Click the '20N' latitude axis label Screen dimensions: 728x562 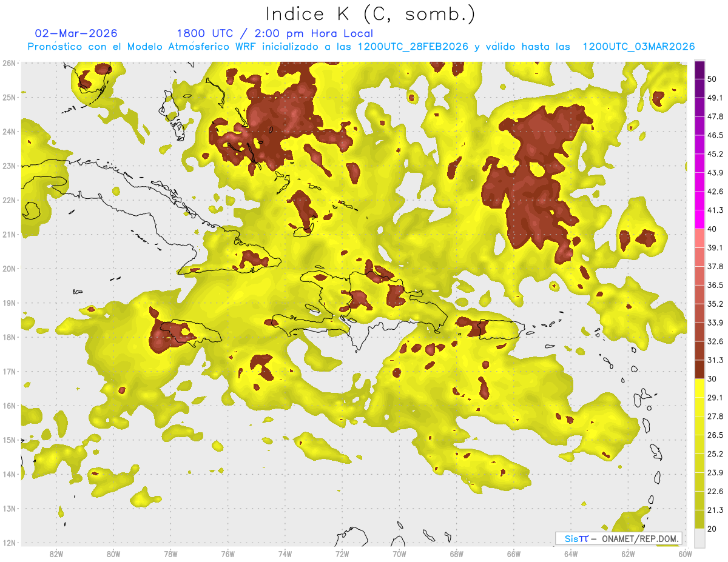[x=9, y=269]
